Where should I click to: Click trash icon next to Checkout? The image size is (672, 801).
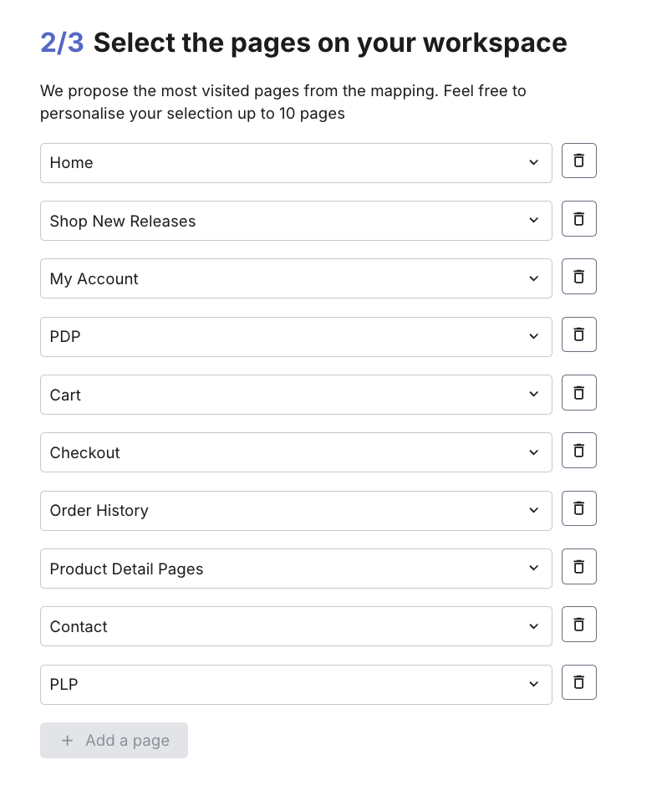tap(578, 450)
